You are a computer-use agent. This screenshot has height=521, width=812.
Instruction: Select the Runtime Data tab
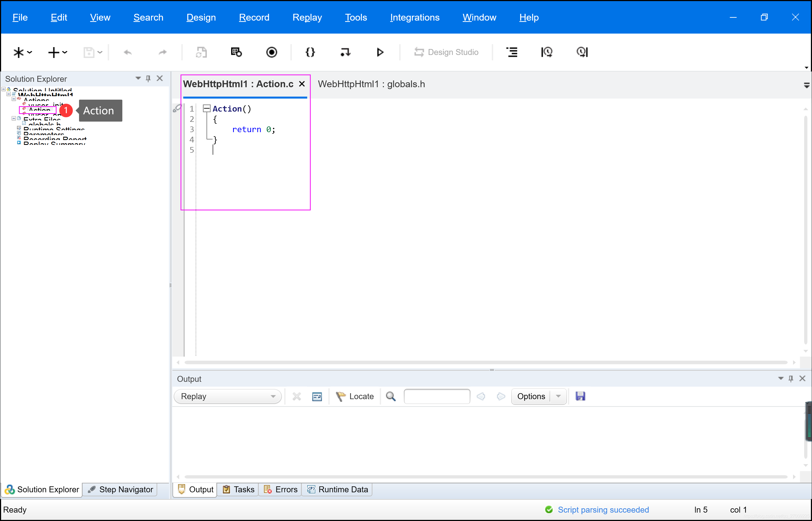(336, 489)
